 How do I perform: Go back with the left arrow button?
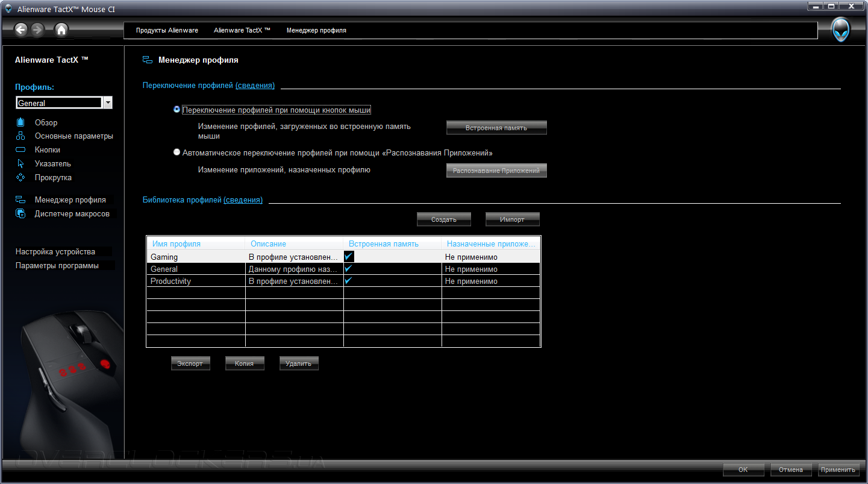coord(21,30)
